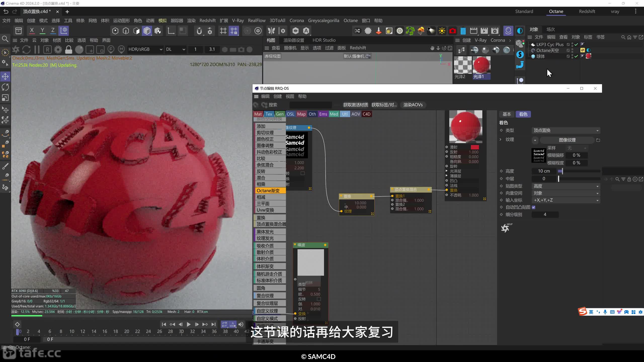Switch to the 基本 tab
The width and height of the screenshot is (644, 362).
(507, 114)
